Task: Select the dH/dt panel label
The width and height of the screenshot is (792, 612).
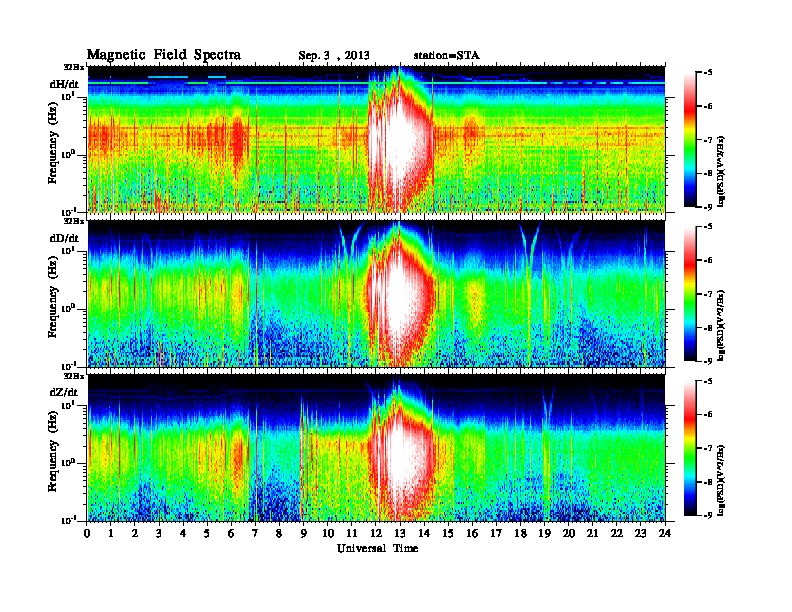Action: pos(64,84)
